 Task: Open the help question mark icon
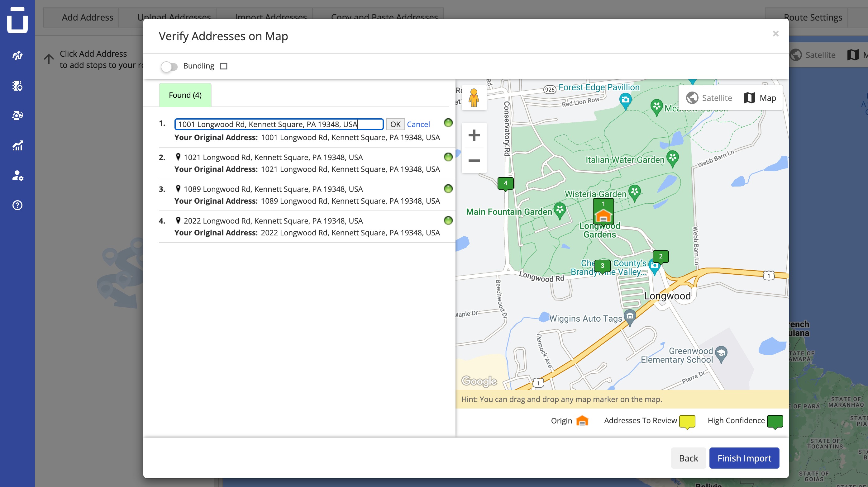pos(17,205)
